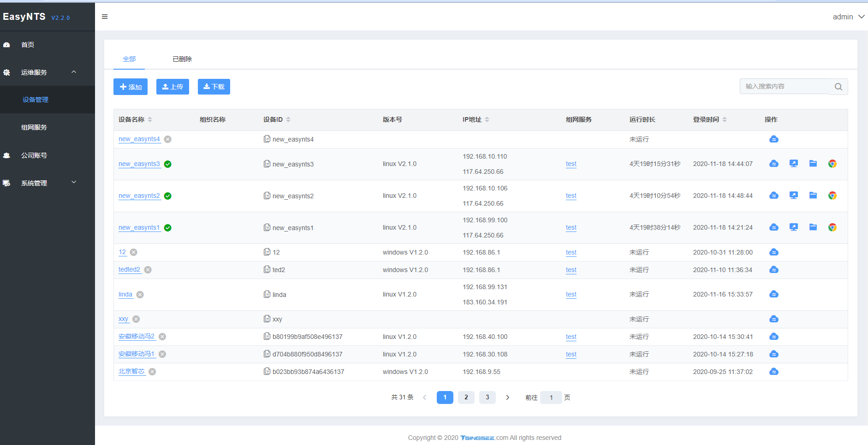Open the test network link for linda
This screenshot has height=445, width=868.
[571, 294]
